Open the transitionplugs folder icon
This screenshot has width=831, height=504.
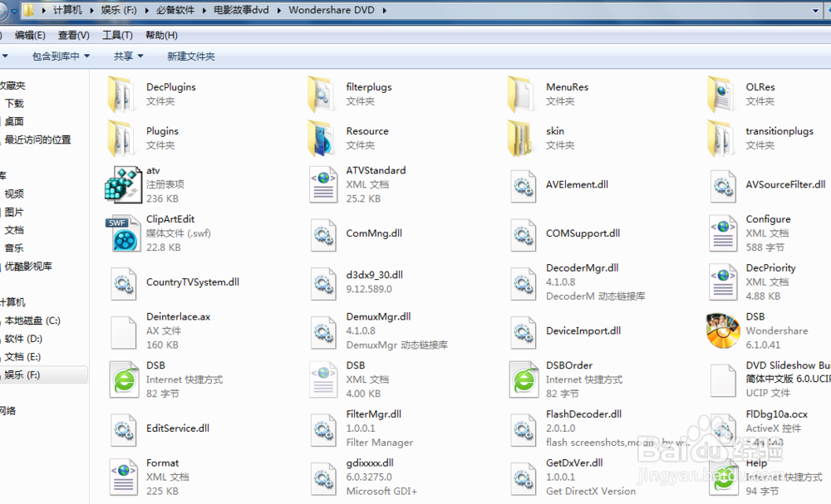(x=720, y=139)
